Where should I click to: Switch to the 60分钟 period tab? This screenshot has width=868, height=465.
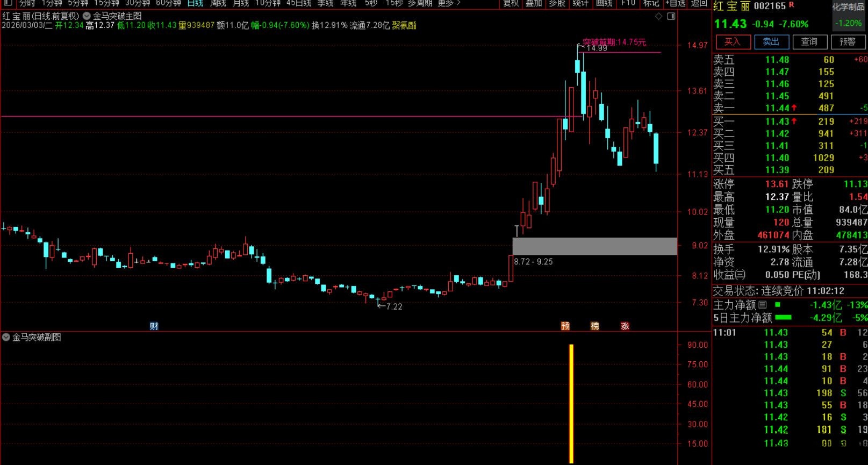click(168, 3)
